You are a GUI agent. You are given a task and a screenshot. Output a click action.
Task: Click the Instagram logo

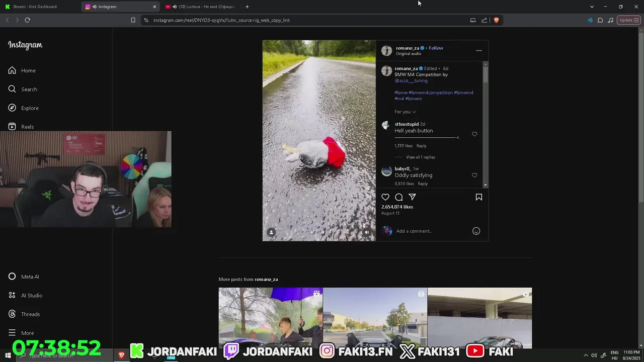pos(25,45)
